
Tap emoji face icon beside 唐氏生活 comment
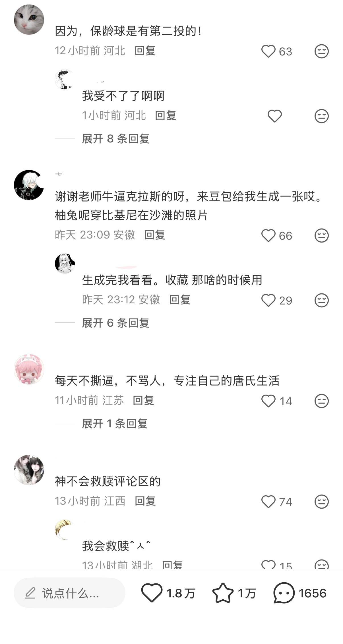pos(322,401)
